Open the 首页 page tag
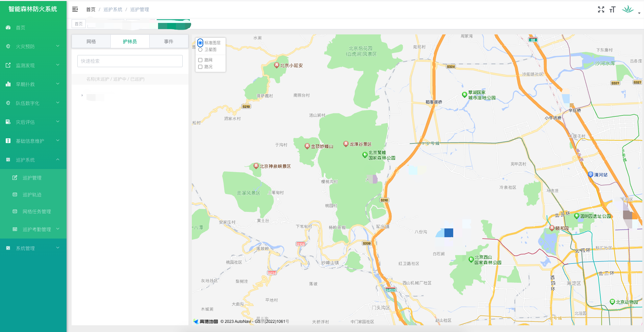Viewport: 644px width, 332px height. pyautogui.click(x=79, y=24)
